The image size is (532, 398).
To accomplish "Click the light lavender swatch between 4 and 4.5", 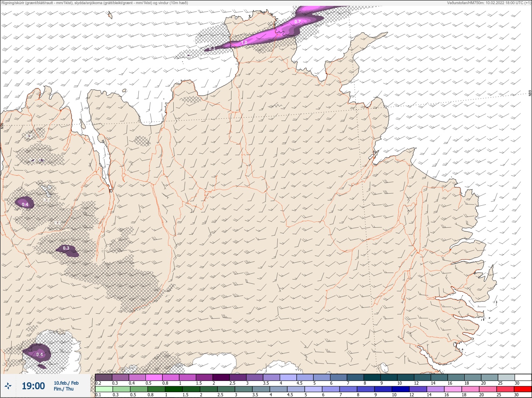I will pyautogui.click(x=288, y=377).
